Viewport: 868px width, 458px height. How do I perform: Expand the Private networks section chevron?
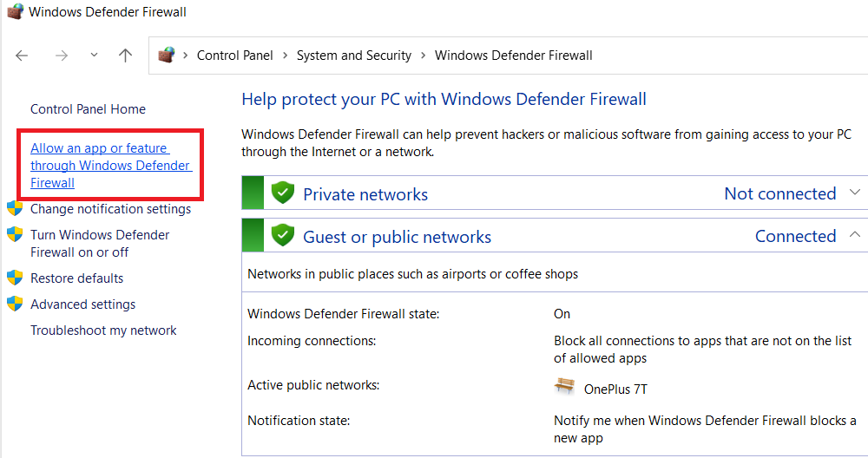855,192
